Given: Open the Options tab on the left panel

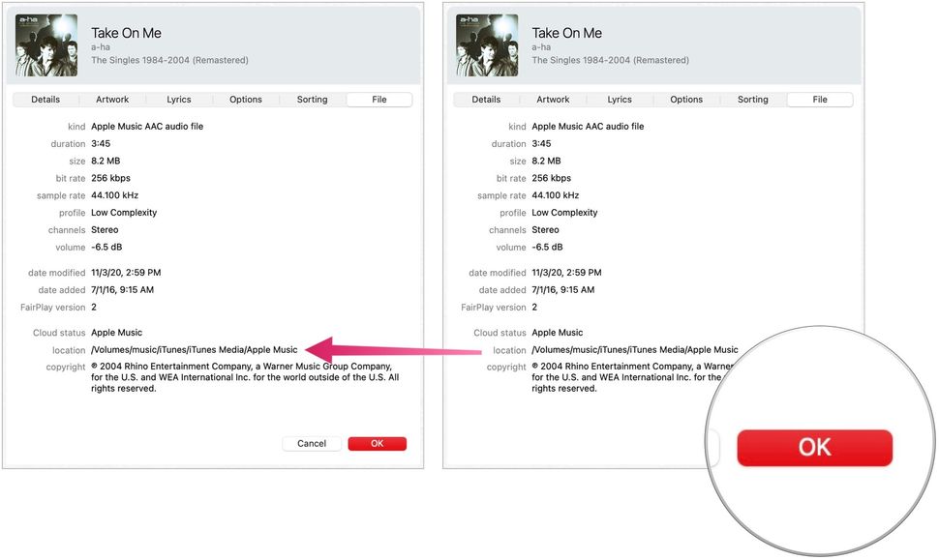Looking at the screenshot, I should click(x=245, y=99).
